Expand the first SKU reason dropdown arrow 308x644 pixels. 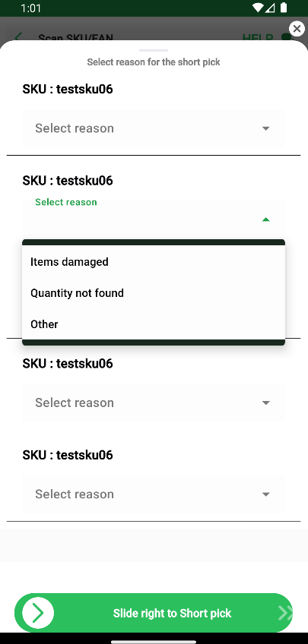(265, 128)
